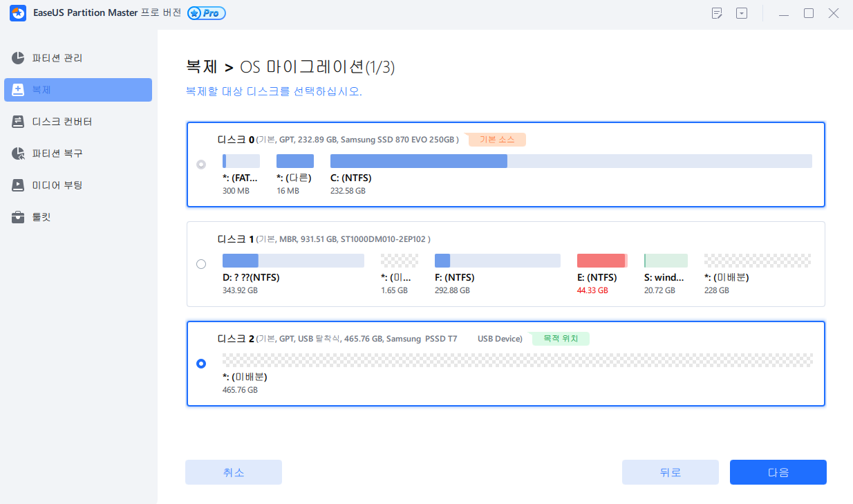Click the 뒤로 button
853x504 pixels.
coord(671,472)
